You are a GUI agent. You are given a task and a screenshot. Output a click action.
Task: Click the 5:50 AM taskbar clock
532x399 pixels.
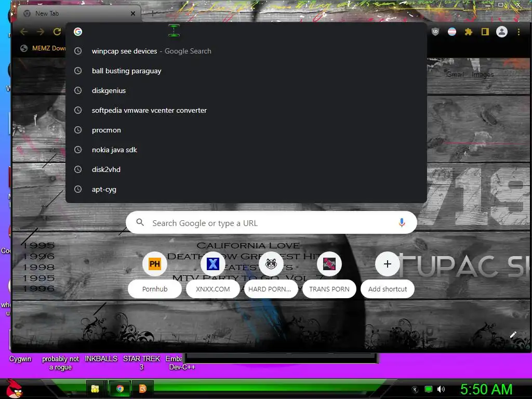486,389
